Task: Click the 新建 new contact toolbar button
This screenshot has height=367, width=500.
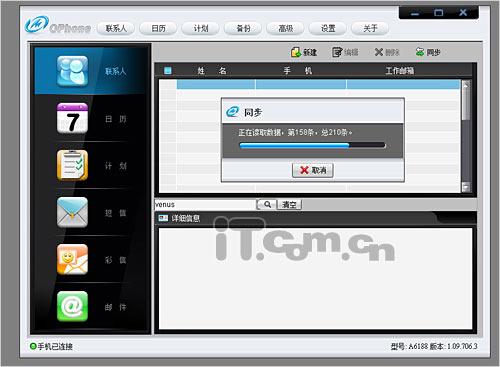Action: (304, 52)
